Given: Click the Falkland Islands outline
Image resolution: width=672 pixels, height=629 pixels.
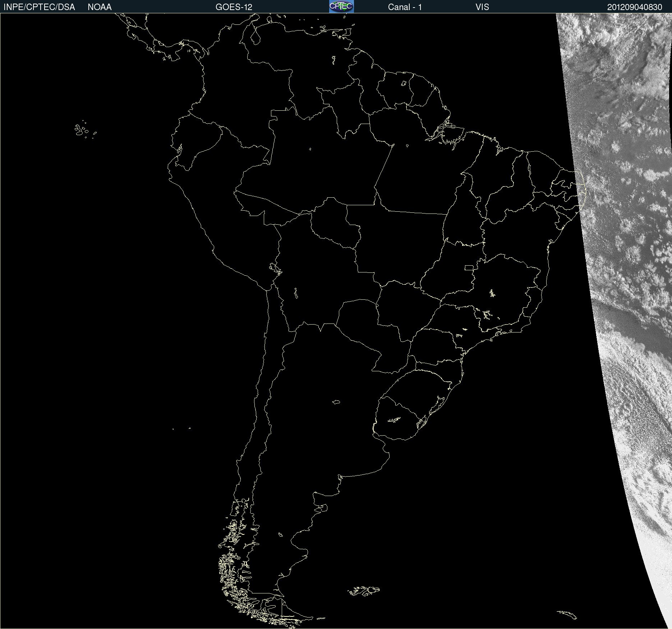Looking at the screenshot, I should [364, 591].
